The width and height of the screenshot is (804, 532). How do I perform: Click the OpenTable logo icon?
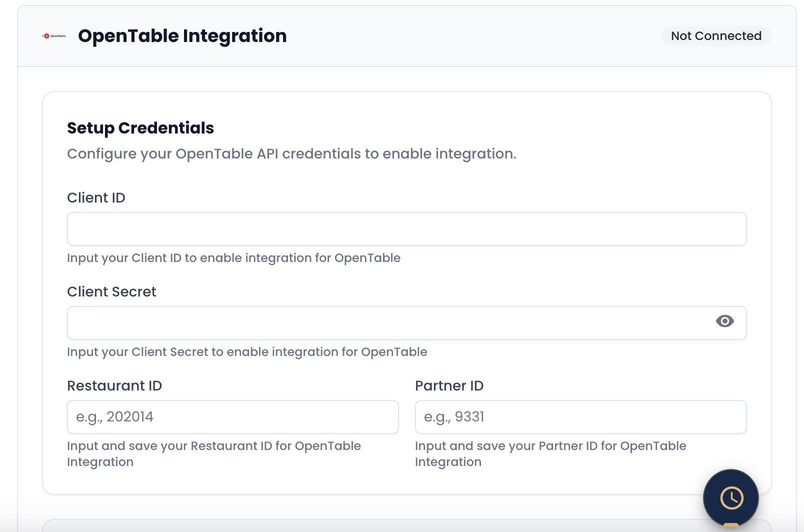coord(54,36)
